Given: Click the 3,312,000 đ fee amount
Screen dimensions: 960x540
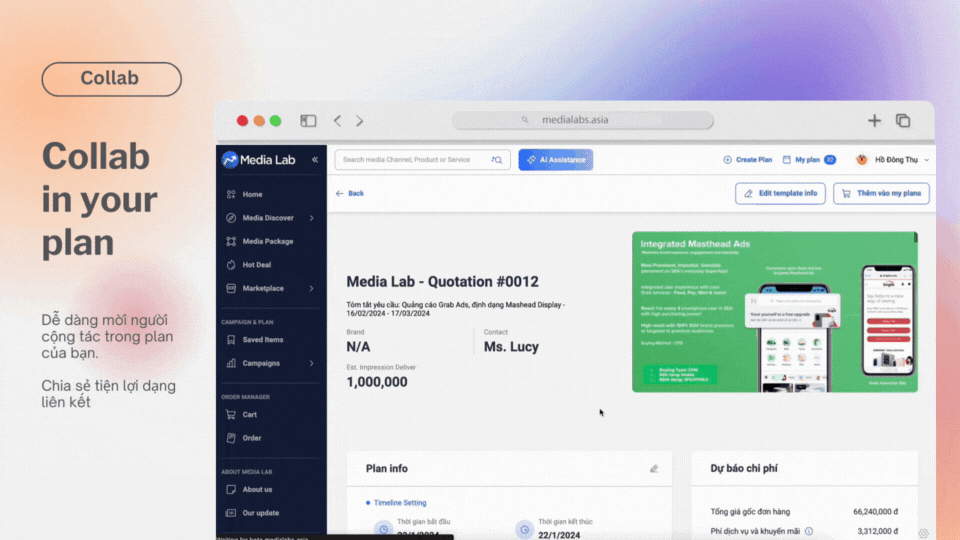Looking at the screenshot, I should 877,531.
